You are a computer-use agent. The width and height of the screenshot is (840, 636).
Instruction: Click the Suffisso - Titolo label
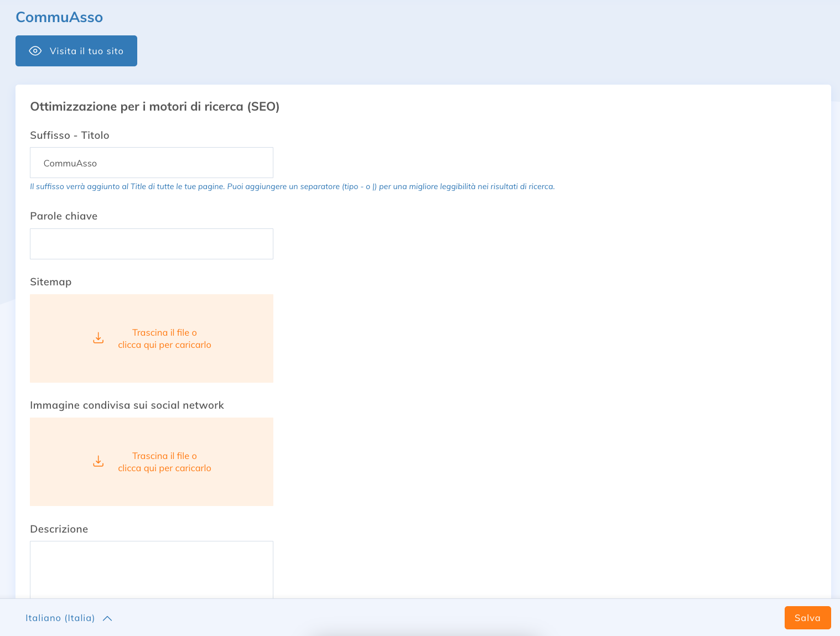click(x=70, y=135)
